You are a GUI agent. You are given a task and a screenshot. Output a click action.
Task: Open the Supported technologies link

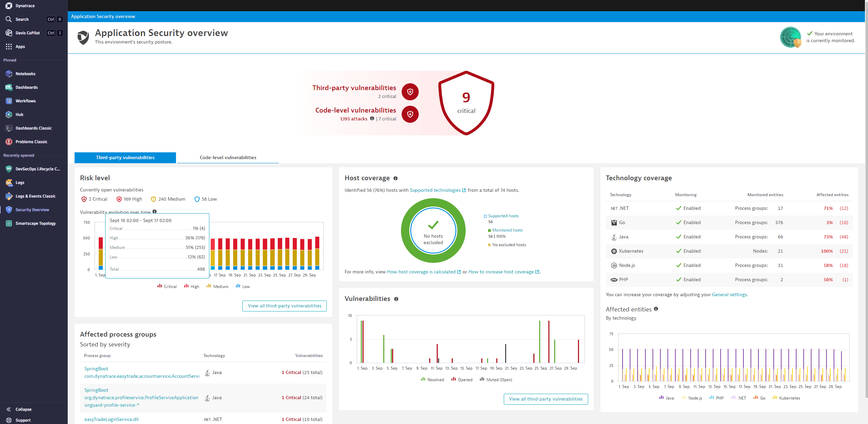click(435, 190)
